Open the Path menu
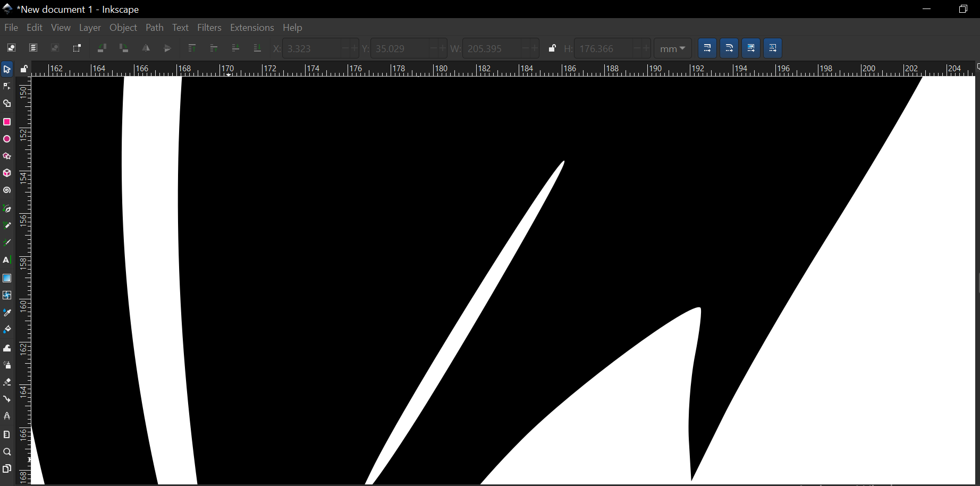 pos(155,28)
